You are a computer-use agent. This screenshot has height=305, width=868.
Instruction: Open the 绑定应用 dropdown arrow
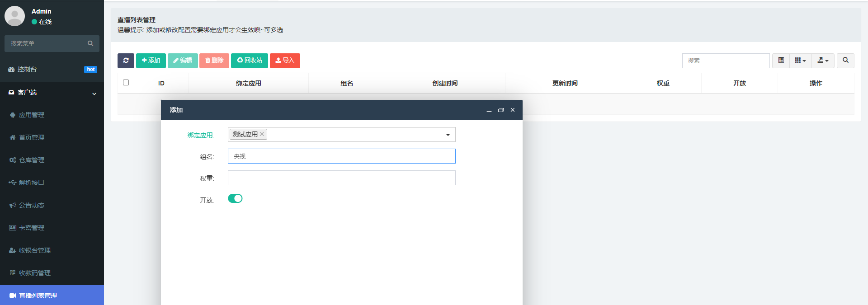(448, 135)
